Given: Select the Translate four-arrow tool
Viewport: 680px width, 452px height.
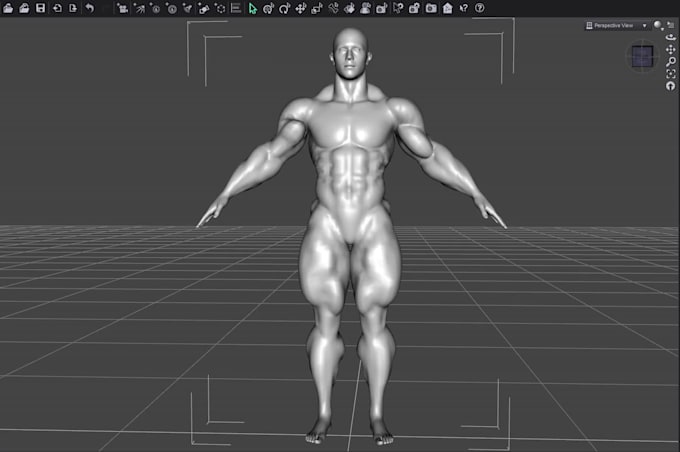Looking at the screenshot, I should pos(301,8).
